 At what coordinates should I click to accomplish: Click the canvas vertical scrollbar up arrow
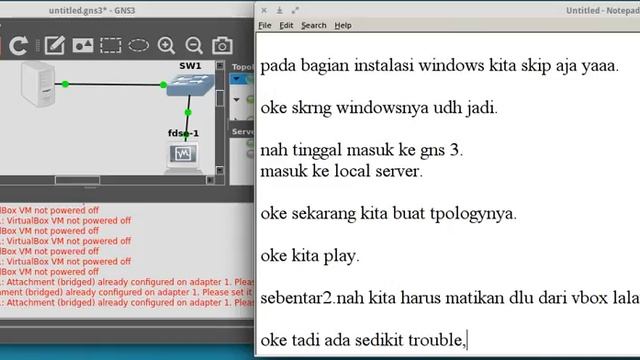[220, 65]
